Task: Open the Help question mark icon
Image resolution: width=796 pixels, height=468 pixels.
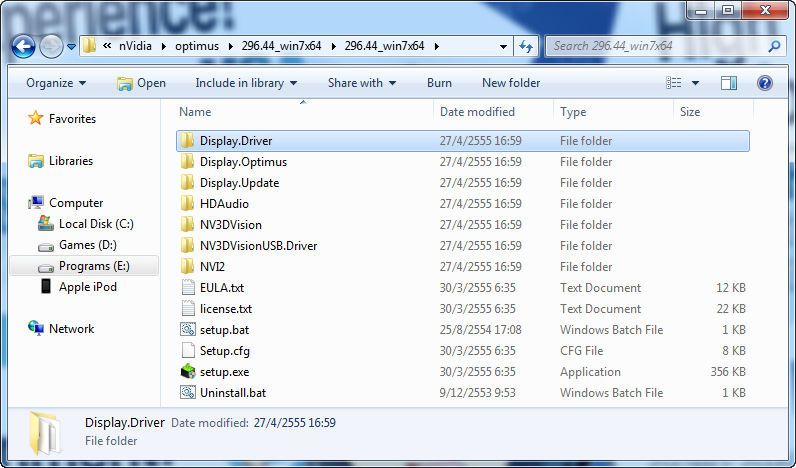Action: 765,83
